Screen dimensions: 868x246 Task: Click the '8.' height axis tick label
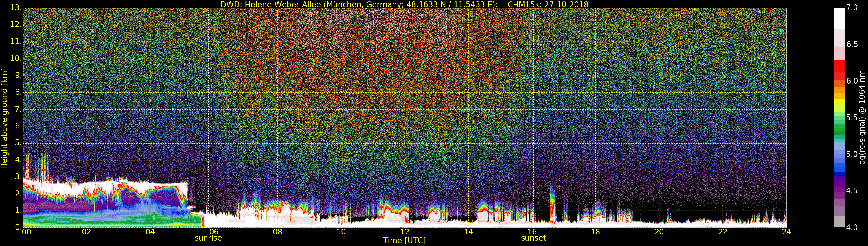pos(18,92)
